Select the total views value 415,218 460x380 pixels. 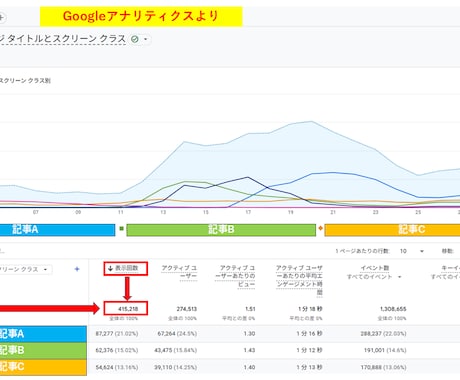pos(128,309)
